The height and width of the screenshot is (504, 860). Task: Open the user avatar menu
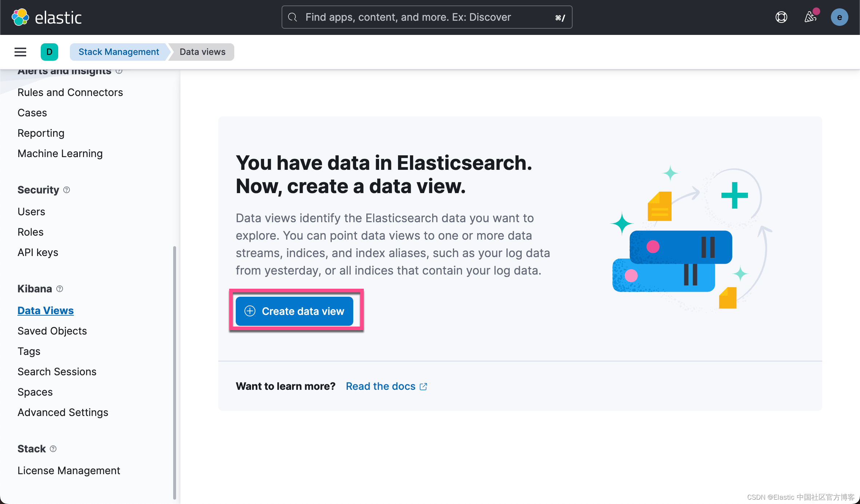[x=840, y=17]
